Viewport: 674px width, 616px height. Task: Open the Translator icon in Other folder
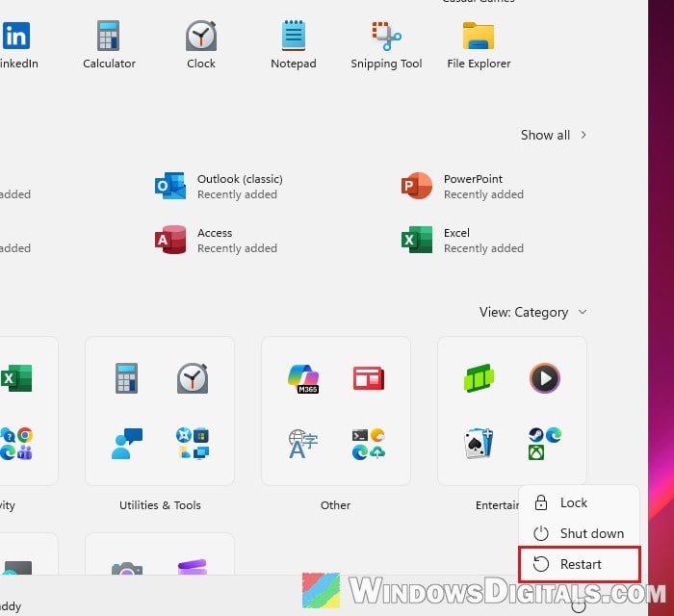coord(303,444)
